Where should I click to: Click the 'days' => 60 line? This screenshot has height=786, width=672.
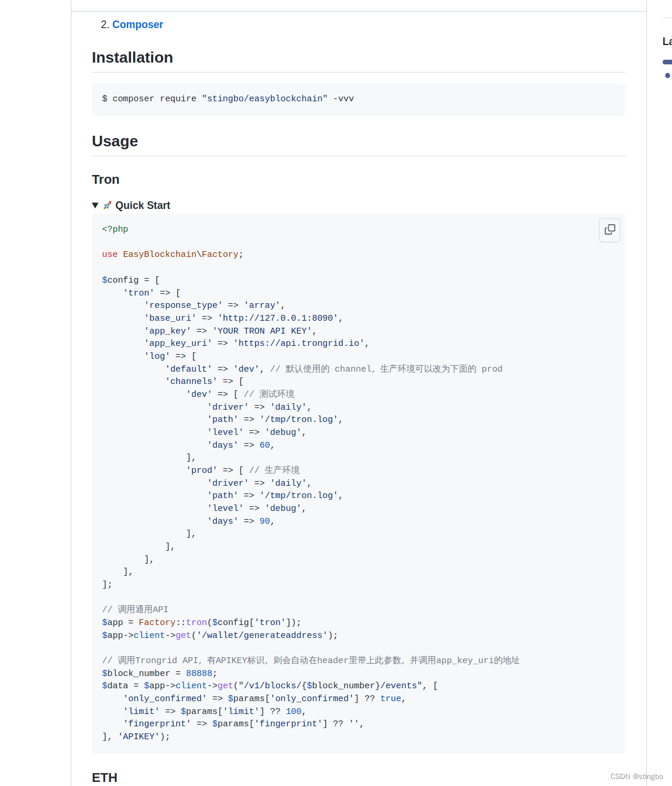(x=241, y=445)
